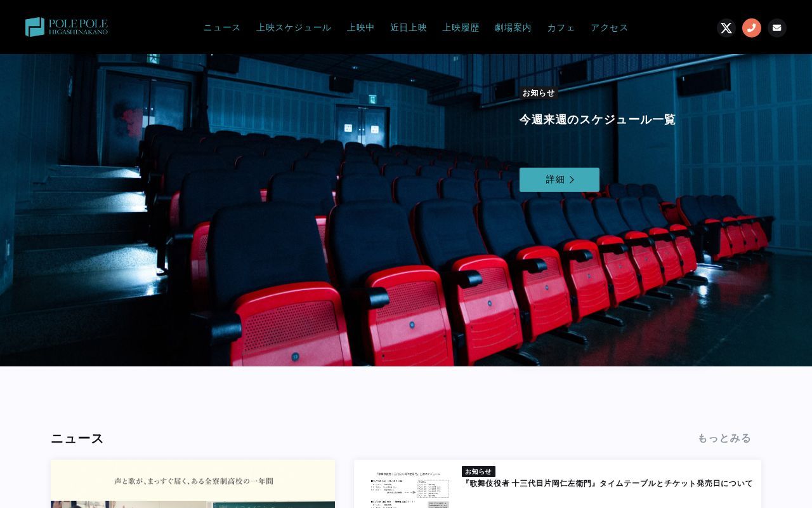Click the 詳細 button in the hero banner

click(560, 180)
